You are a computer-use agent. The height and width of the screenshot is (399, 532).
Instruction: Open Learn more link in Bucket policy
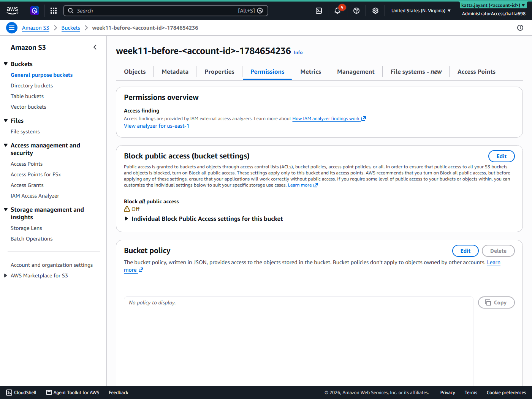pos(494,262)
